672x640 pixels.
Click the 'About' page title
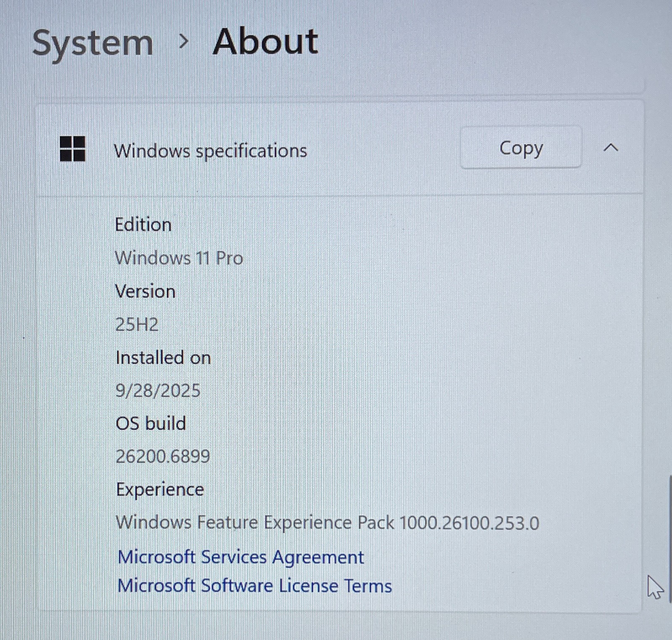point(265,42)
